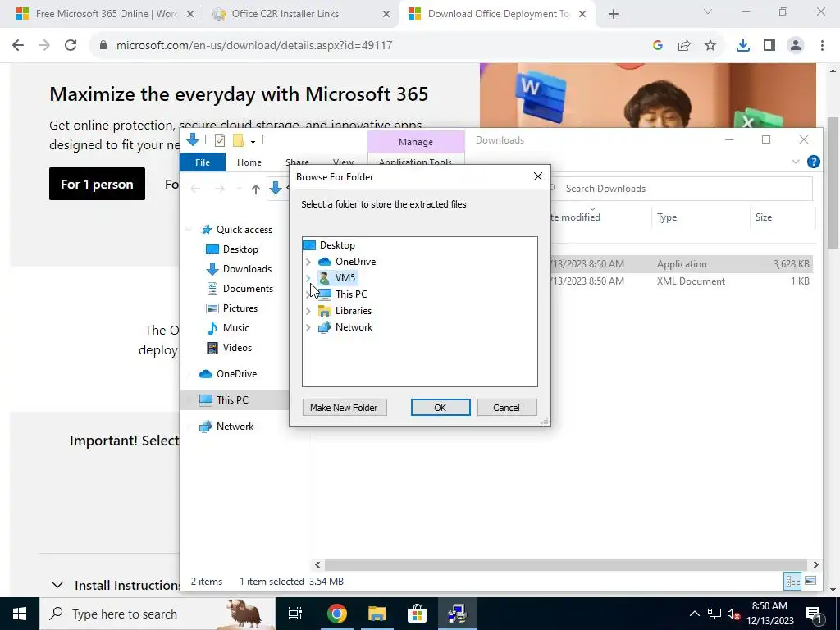Select Libraries folder in dialog tree
Viewport: 840px width, 630px height.
[x=345, y=311]
